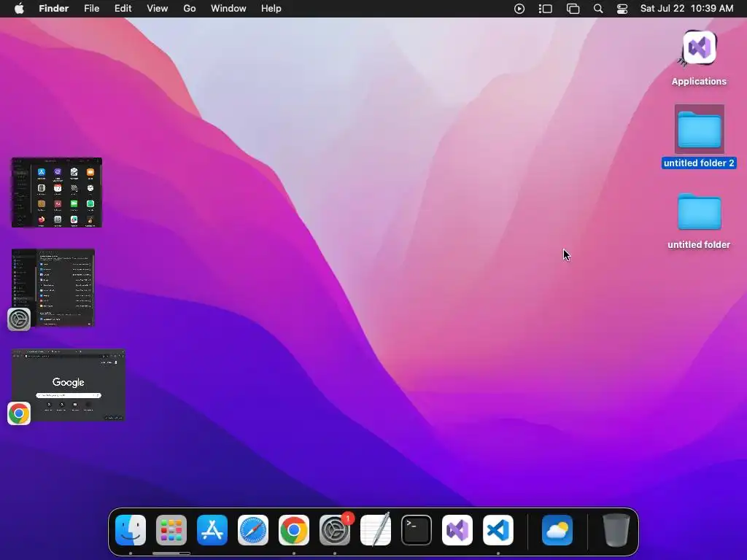Click the "Applications" label under Visual Studio icon
The width and height of the screenshot is (747, 560).
tap(699, 82)
